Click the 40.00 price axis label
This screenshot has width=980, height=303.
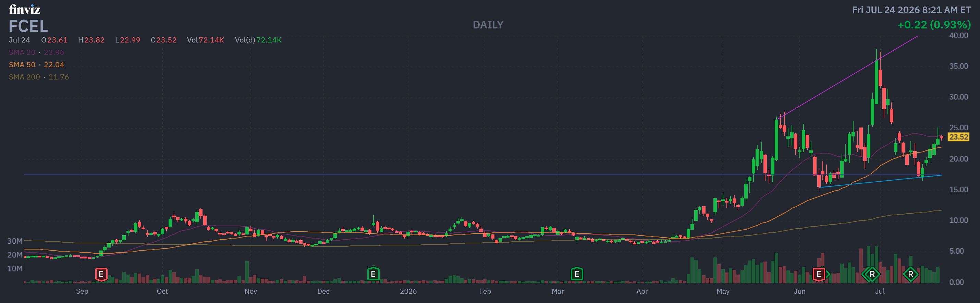pos(959,35)
